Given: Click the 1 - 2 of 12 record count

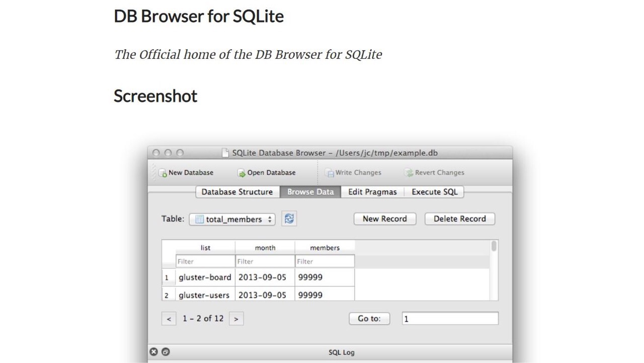Looking at the screenshot, I should tap(203, 319).
